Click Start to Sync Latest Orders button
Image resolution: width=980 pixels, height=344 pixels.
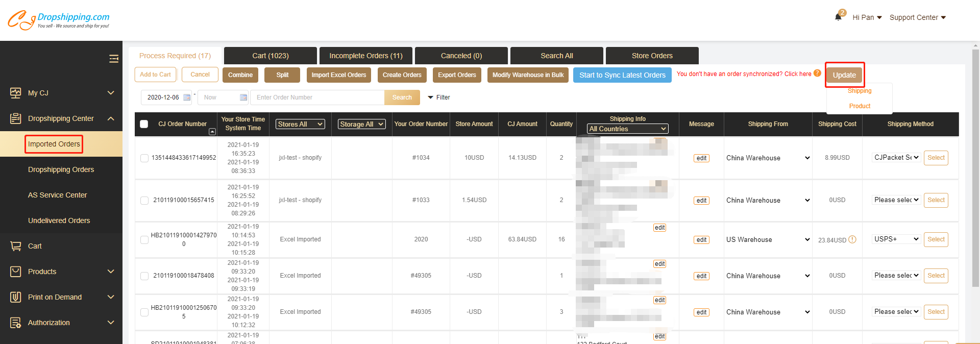pyautogui.click(x=622, y=75)
